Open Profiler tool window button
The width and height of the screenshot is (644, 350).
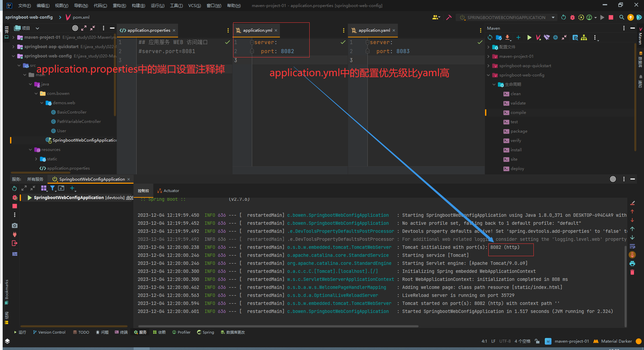coord(181,332)
